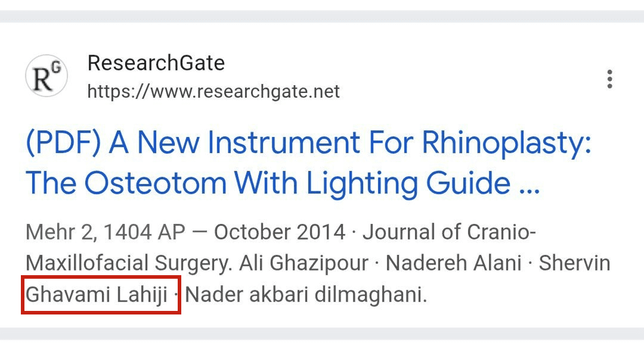Click the "Mehr 2, 1404 AP" date
The width and height of the screenshot is (644, 352).
(x=106, y=232)
